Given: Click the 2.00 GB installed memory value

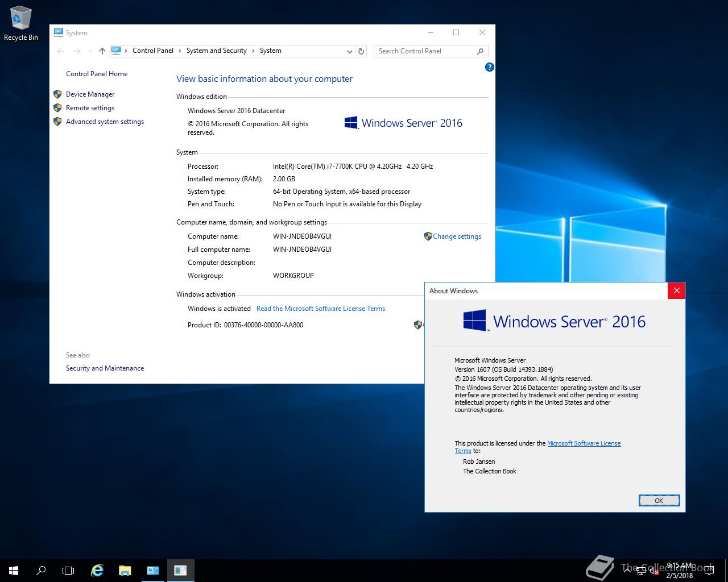Looking at the screenshot, I should pyautogui.click(x=284, y=179).
